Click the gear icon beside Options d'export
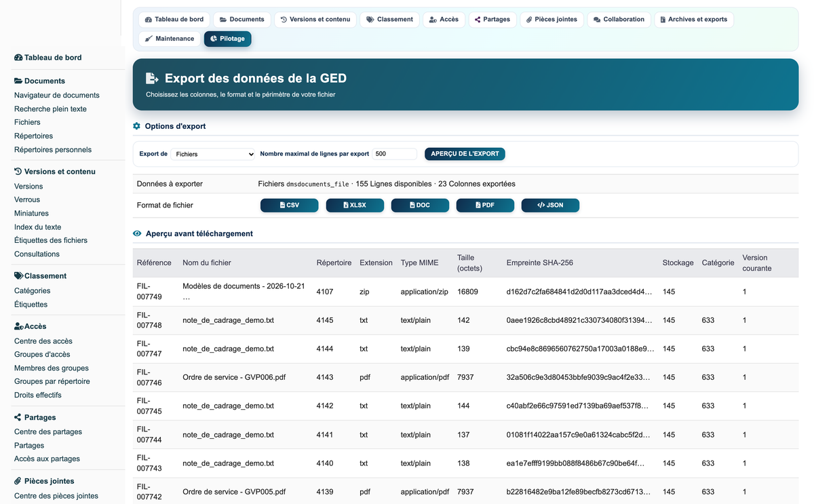Viewport: 814px width, 504px height. point(137,126)
